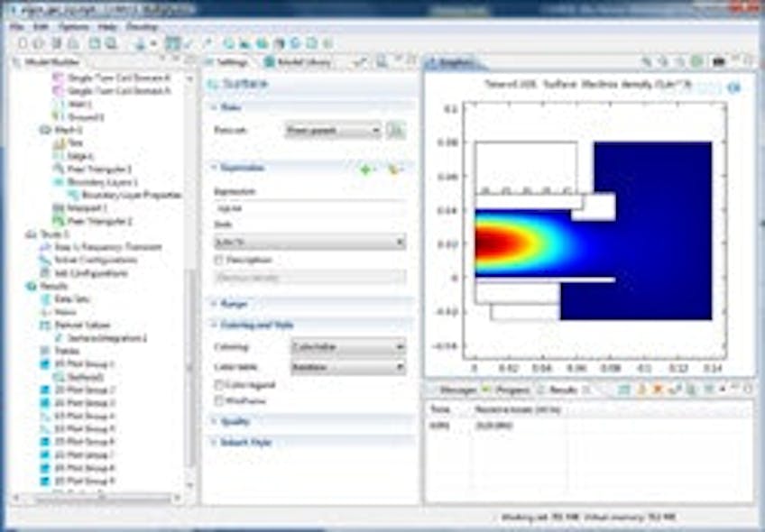This screenshot has width=765, height=532.
Task: Enable the Wireframe checkbox
Action: pyautogui.click(x=219, y=399)
